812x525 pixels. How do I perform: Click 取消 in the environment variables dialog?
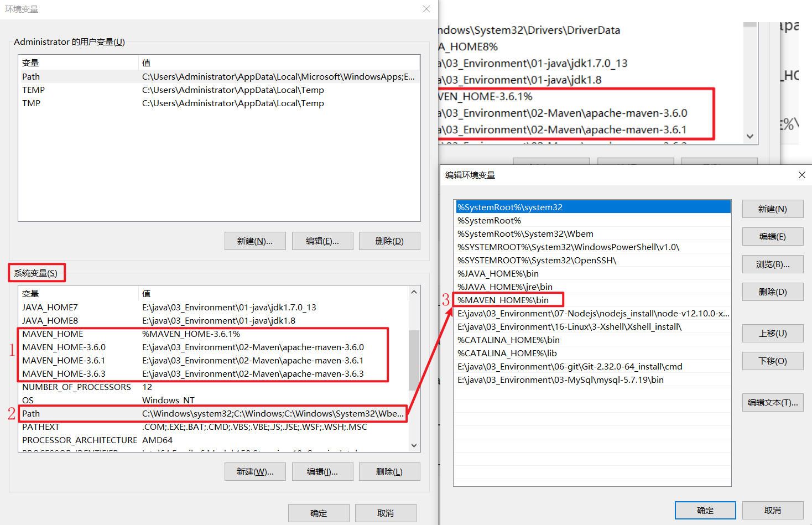[x=386, y=513]
